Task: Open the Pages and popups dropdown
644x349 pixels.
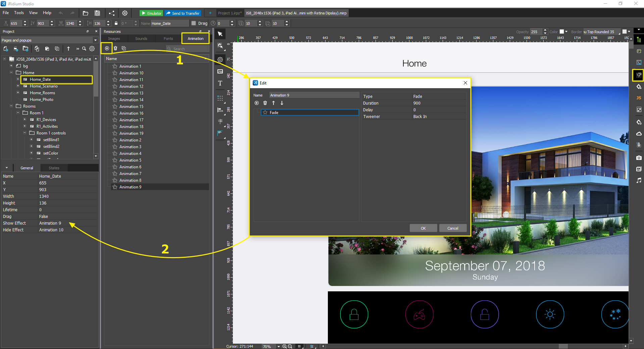Action: tap(95, 40)
